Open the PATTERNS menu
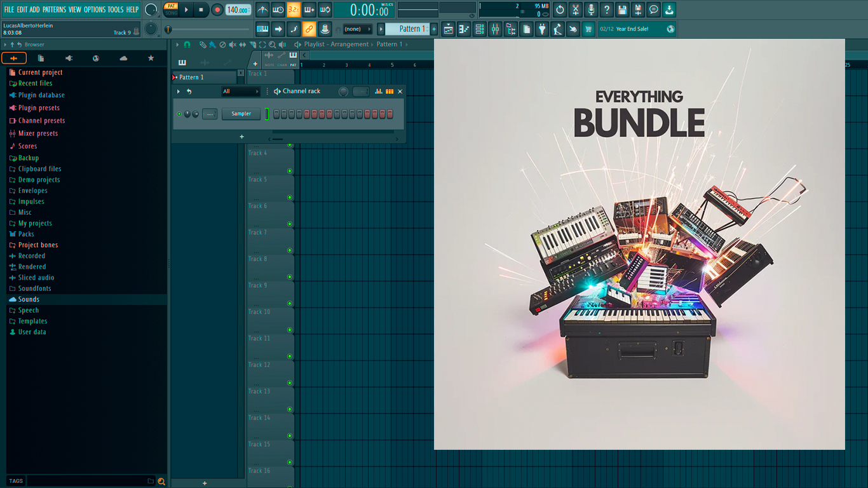Viewport: 868px width, 488px height. tap(54, 10)
